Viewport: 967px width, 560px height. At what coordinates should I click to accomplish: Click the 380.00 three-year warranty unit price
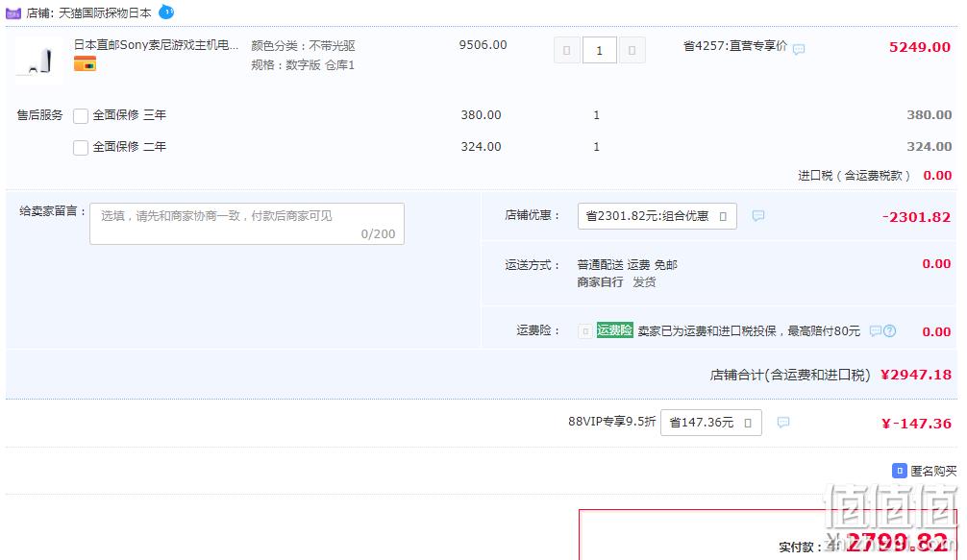point(481,115)
